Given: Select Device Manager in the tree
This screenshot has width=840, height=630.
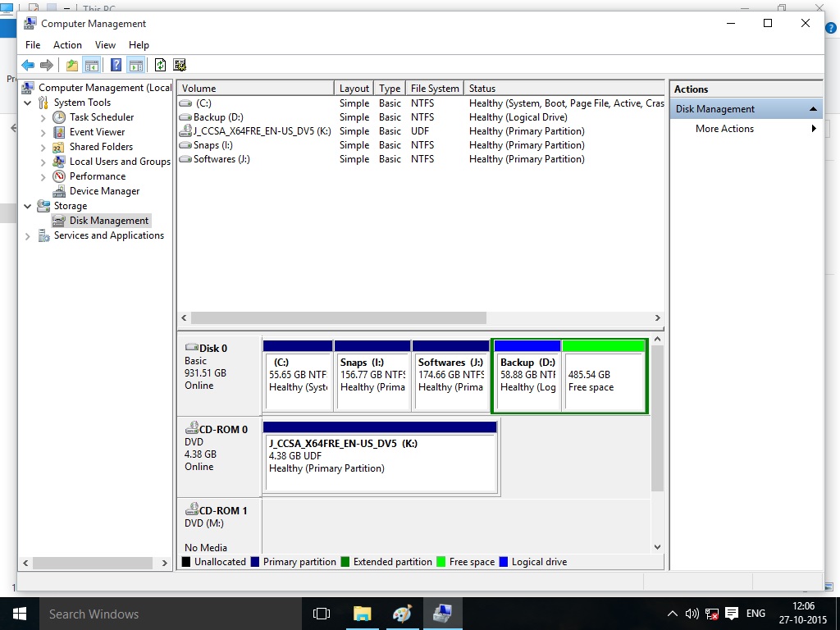Looking at the screenshot, I should pos(104,191).
